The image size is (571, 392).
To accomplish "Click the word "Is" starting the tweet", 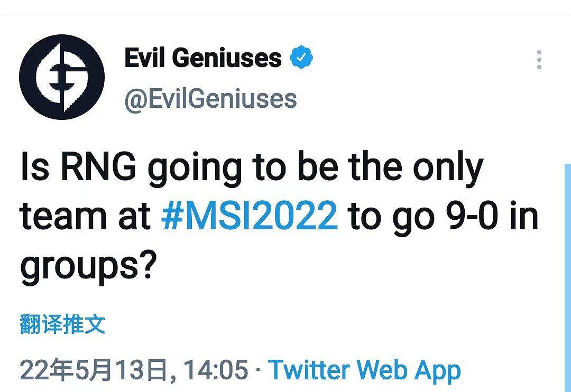I will coord(34,168).
